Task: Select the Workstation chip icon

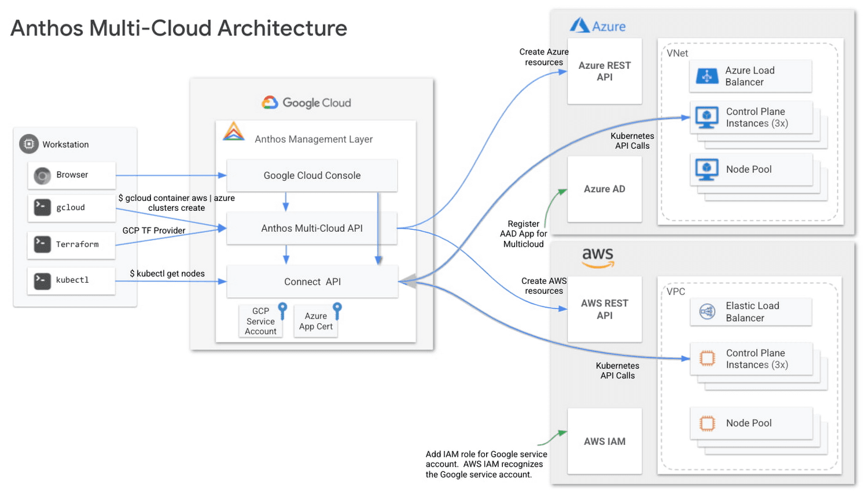Action: (x=29, y=144)
